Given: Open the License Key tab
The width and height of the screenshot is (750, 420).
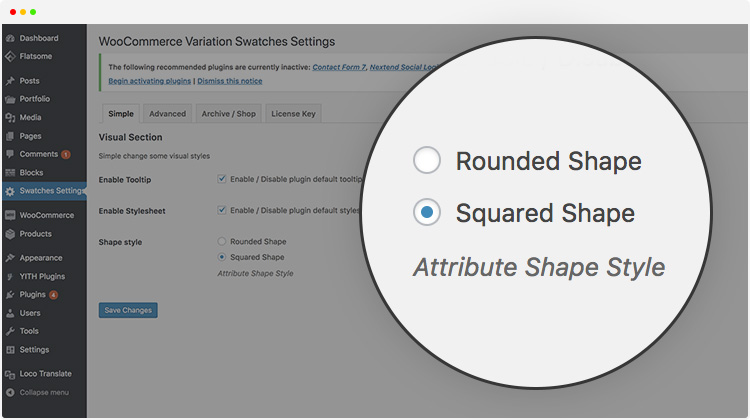Looking at the screenshot, I should point(293,114).
